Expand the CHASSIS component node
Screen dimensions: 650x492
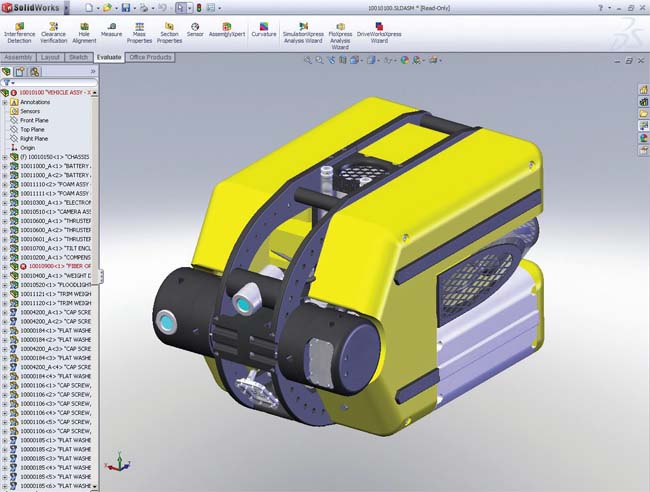[5, 157]
